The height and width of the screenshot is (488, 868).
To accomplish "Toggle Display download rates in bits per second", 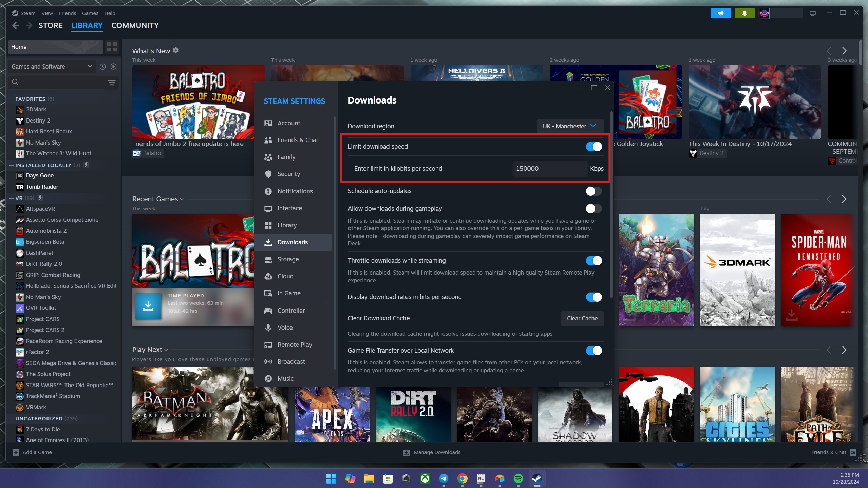I will point(594,297).
